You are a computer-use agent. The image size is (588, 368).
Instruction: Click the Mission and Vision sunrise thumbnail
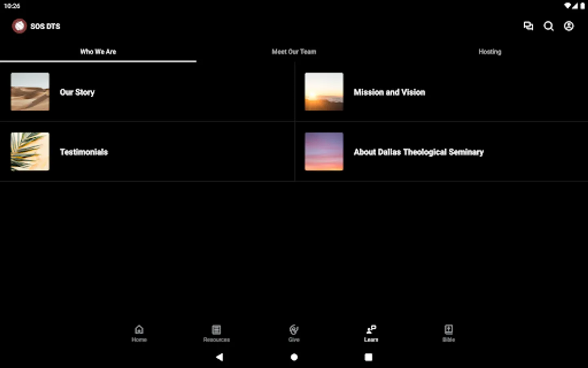click(x=324, y=92)
